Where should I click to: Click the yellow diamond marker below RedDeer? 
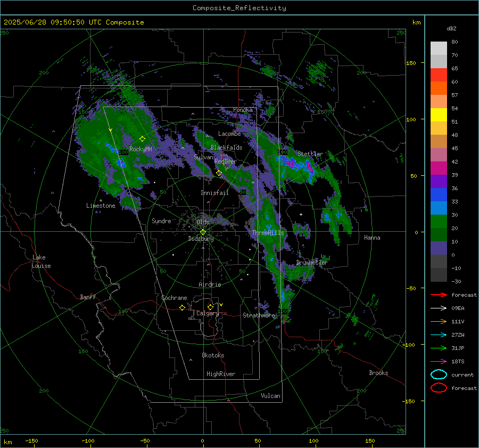[219, 173]
